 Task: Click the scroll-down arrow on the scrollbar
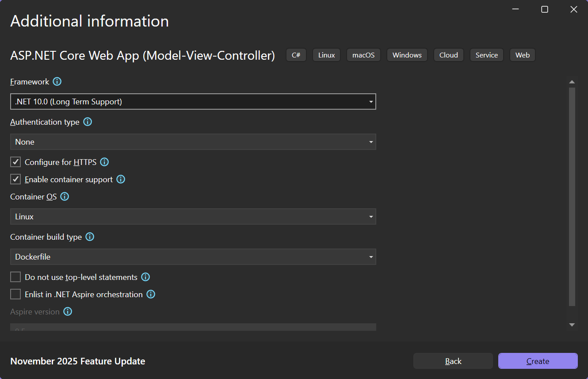tap(572, 324)
